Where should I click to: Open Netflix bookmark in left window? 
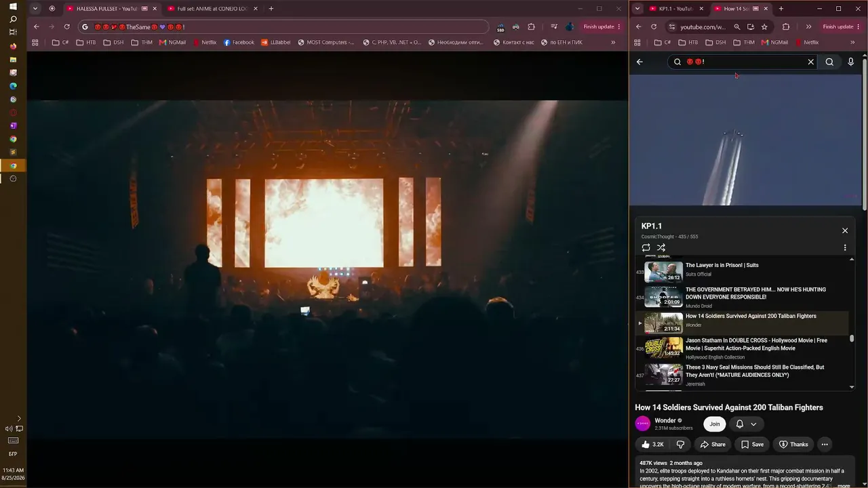205,42
